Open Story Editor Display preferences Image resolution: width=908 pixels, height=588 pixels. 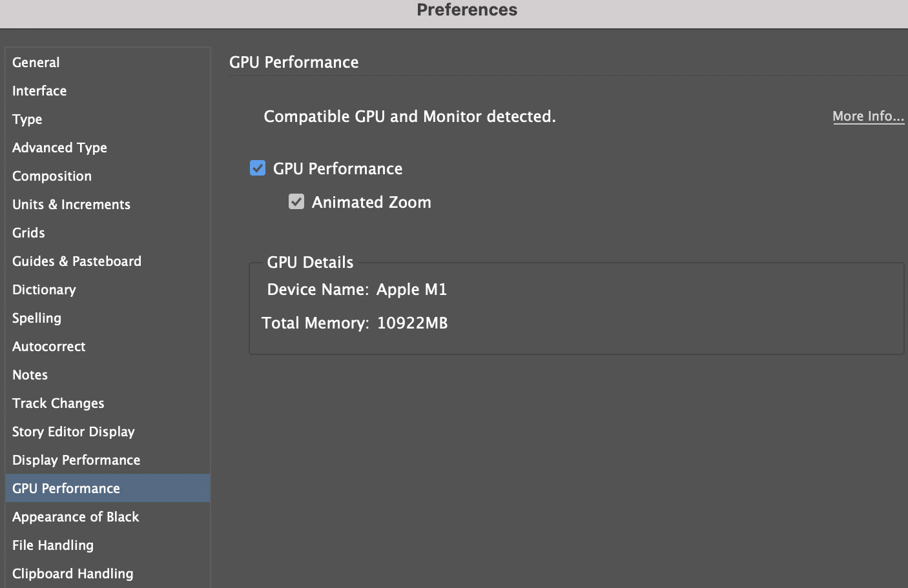[x=73, y=431]
